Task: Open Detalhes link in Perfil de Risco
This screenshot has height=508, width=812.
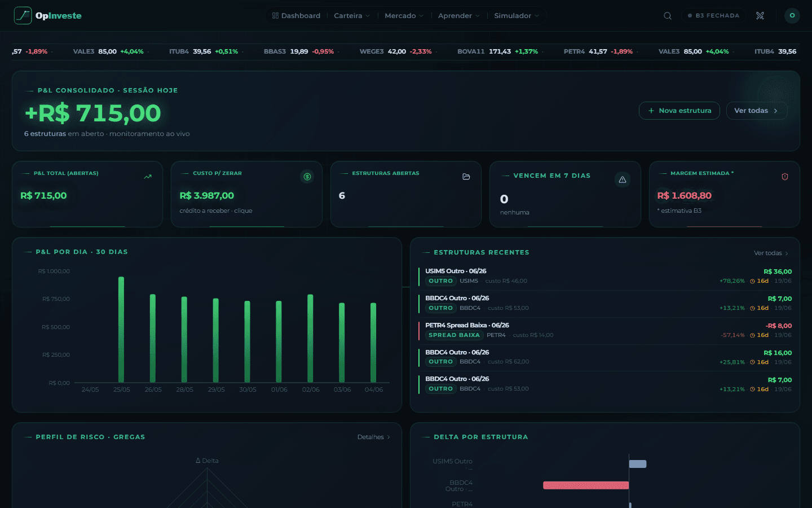Action: [373, 437]
